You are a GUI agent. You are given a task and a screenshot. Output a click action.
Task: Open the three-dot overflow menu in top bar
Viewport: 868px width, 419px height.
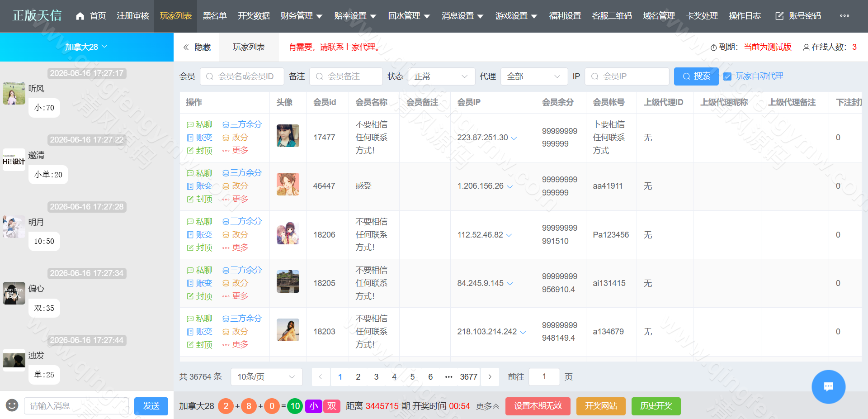click(x=844, y=16)
